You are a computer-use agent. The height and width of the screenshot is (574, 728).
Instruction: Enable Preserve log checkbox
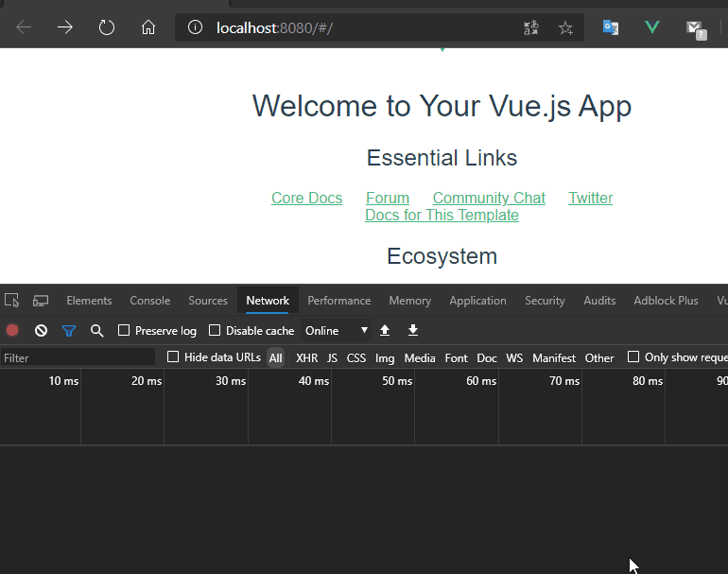click(x=124, y=330)
